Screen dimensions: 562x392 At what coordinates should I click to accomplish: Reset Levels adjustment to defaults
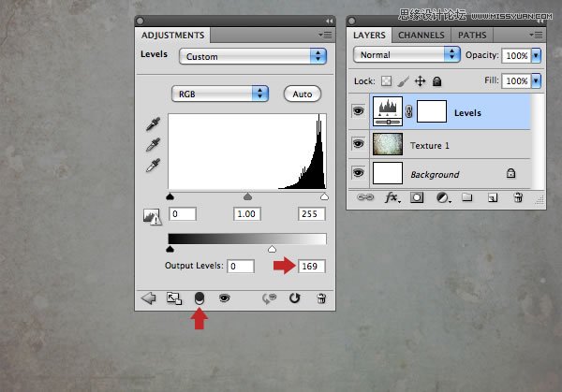click(x=293, y=298)
